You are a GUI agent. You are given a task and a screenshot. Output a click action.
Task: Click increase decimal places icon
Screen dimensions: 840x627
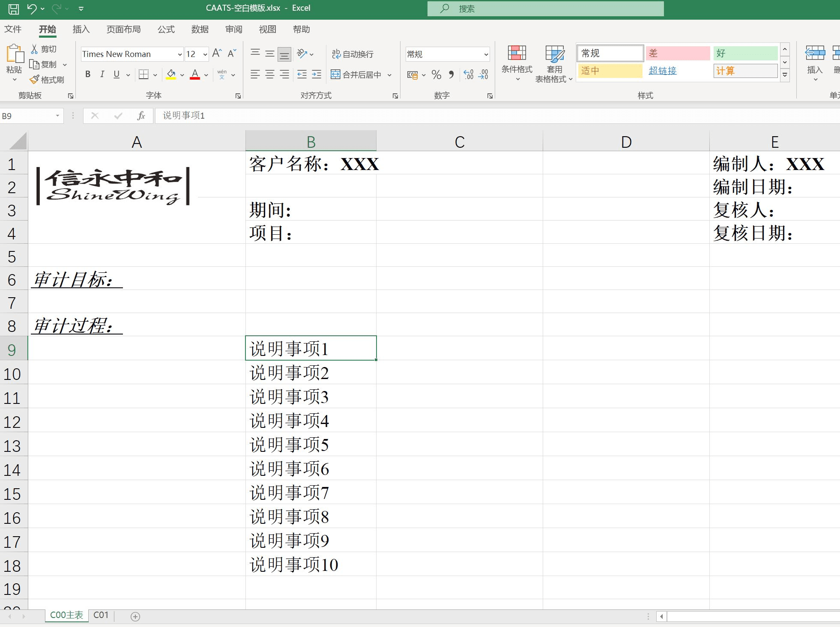(469, 75)
